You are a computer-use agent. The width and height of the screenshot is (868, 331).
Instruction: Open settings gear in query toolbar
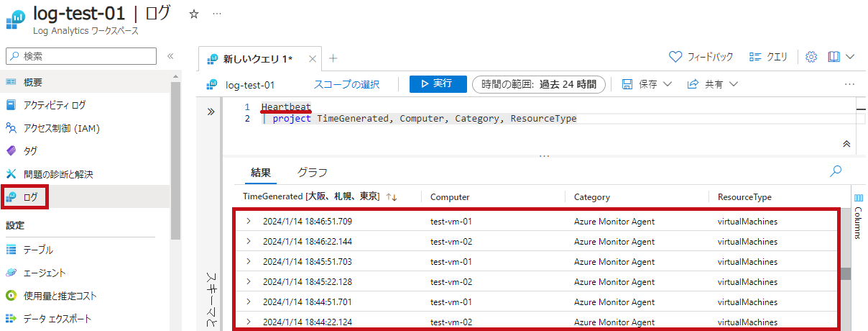(x=811, y=57)
